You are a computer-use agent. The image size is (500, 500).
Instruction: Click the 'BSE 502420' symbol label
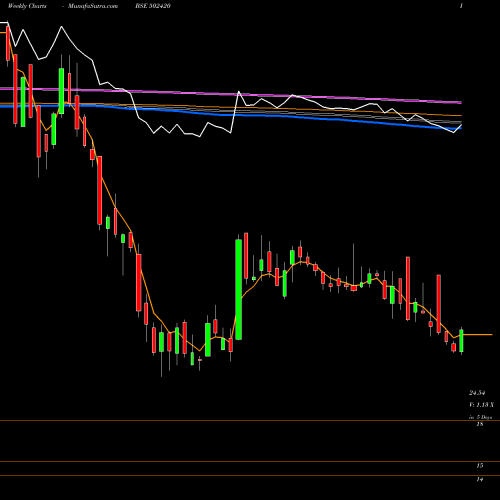pos(153,6)
